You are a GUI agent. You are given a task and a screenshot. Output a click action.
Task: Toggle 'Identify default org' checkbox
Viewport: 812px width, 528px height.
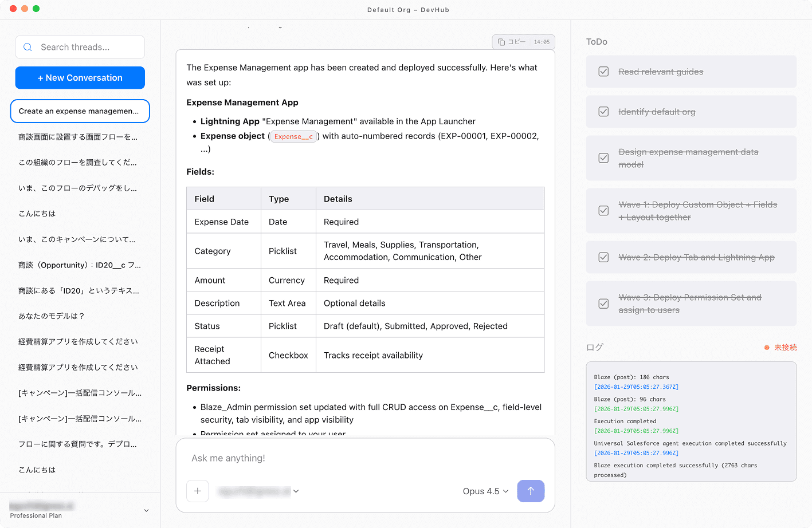[603, 112]
